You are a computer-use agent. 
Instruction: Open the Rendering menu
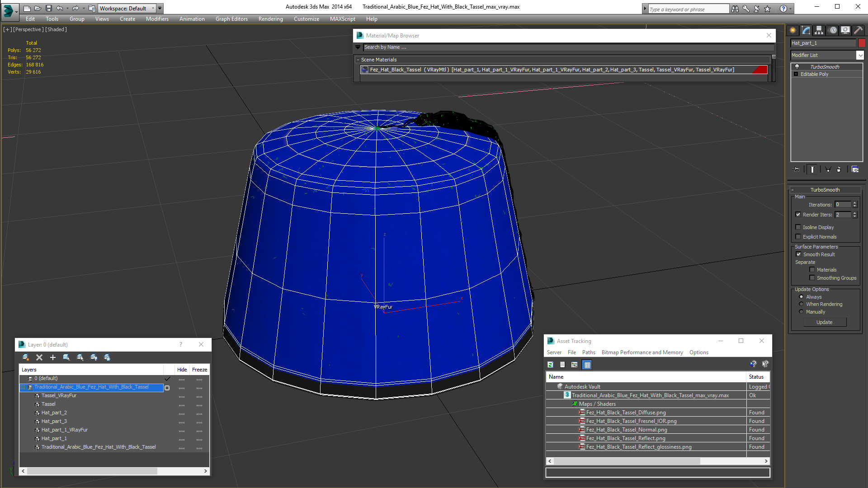click(270, 19)
